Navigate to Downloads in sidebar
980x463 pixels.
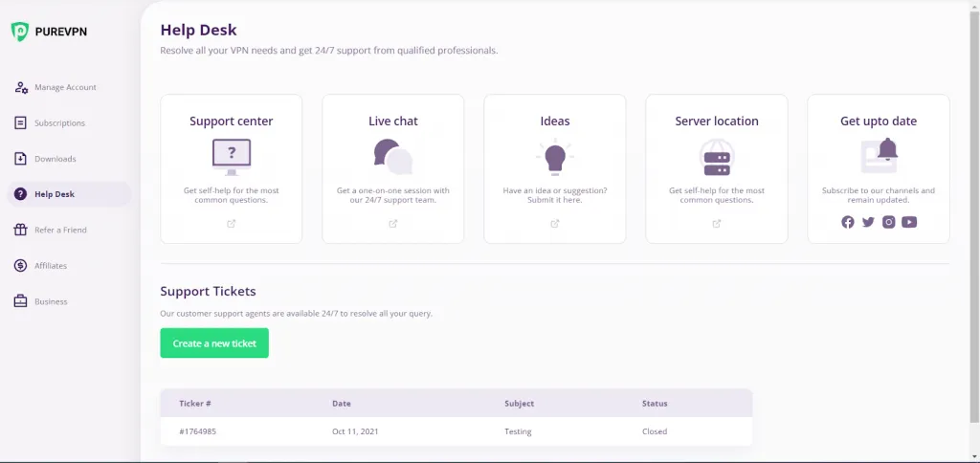pyautogui.click(x=55, y=159)
